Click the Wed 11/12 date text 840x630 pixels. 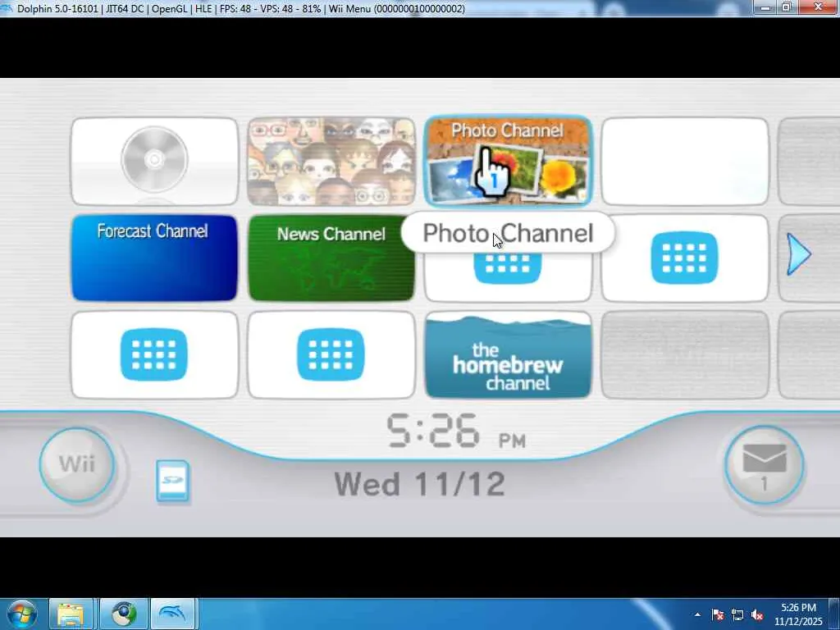tap(419, 484)
